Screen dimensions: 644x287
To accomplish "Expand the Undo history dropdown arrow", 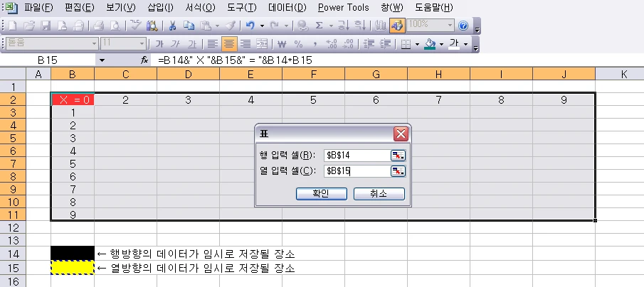I will 262,26.
